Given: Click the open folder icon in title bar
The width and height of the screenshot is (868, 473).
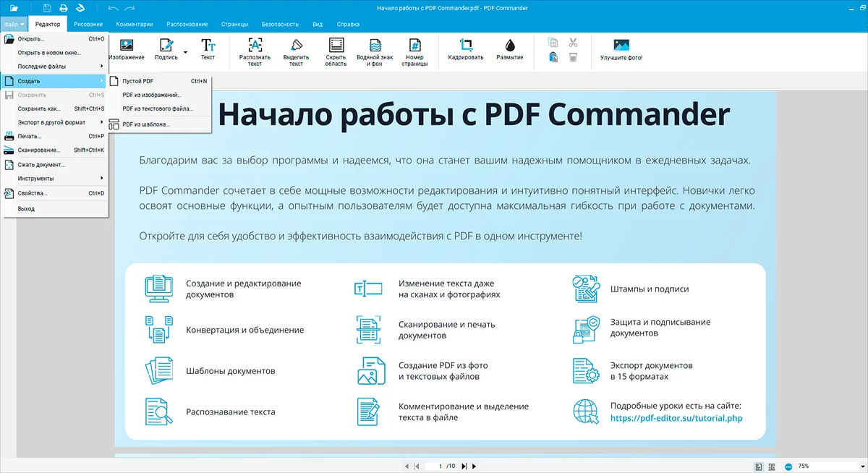Looking at the screenshot, I should (x=14, y=8).
